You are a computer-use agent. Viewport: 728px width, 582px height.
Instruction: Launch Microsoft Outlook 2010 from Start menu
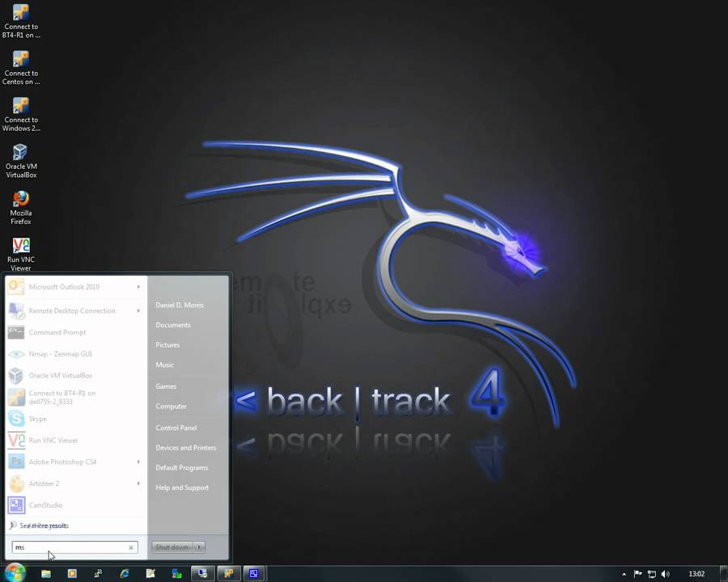pyautogui.click(x=76, y=287)
